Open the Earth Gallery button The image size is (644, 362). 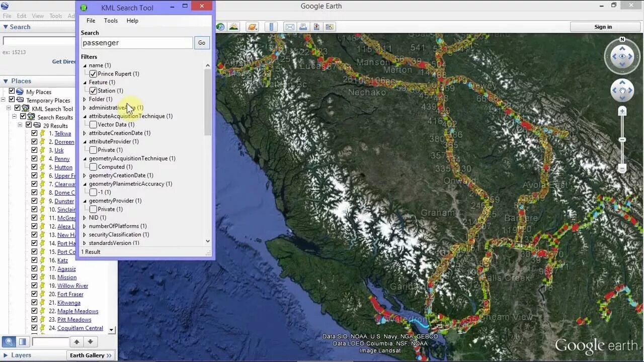(91, 355)
